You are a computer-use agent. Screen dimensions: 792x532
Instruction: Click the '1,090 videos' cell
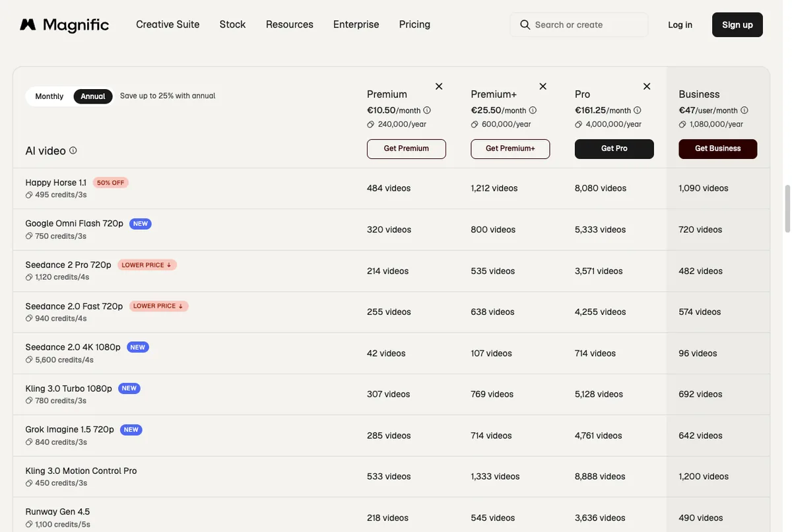704,188
